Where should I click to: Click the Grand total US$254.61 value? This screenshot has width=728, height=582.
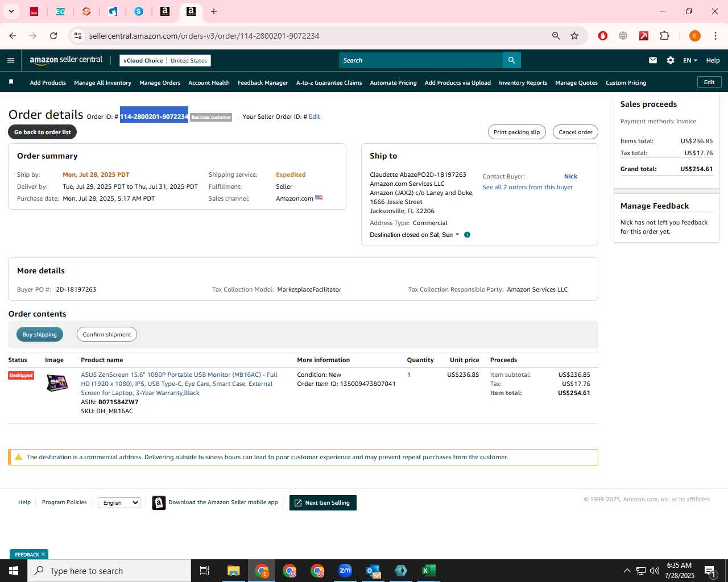(696, 169)
